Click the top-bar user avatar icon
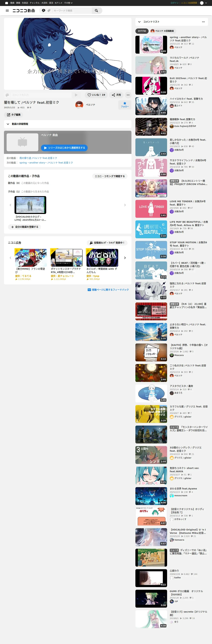This screenshot has height=644, width=212. pyautogui.click(x=202, y=3)
